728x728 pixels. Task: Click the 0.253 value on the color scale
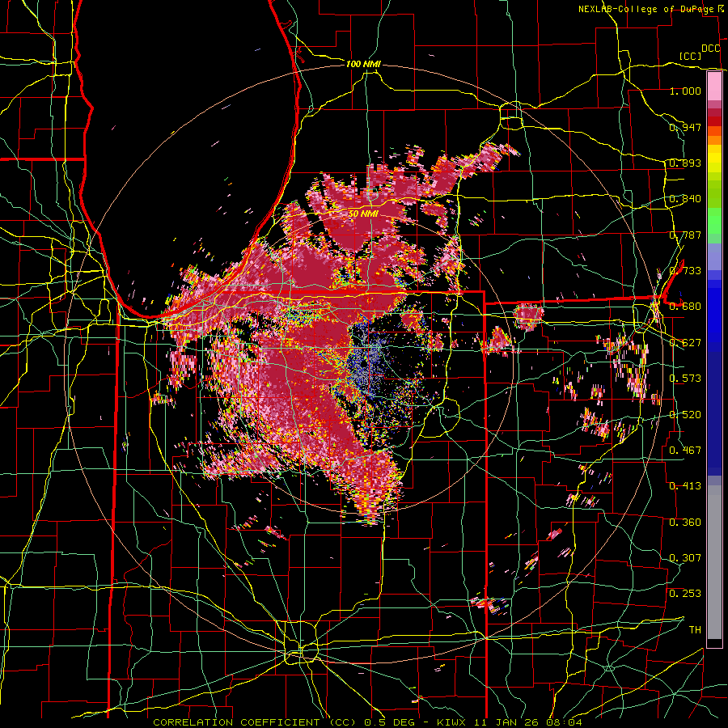click(685, 594)
